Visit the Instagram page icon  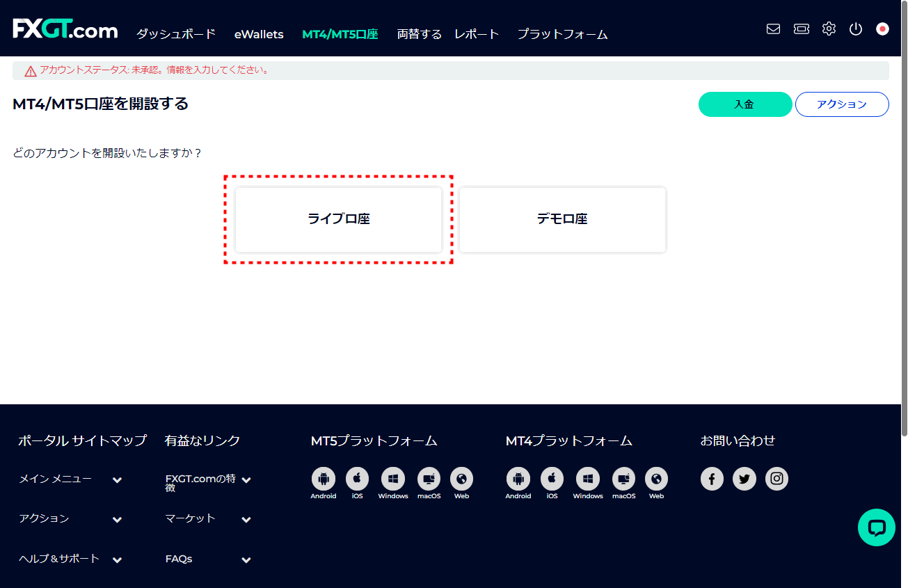tap(777, 479)
